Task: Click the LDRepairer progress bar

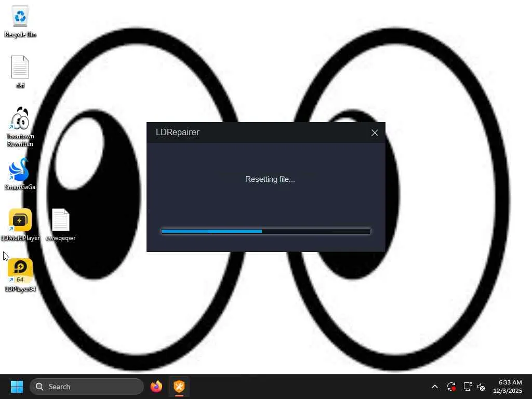Action: (x=266, y=231)
